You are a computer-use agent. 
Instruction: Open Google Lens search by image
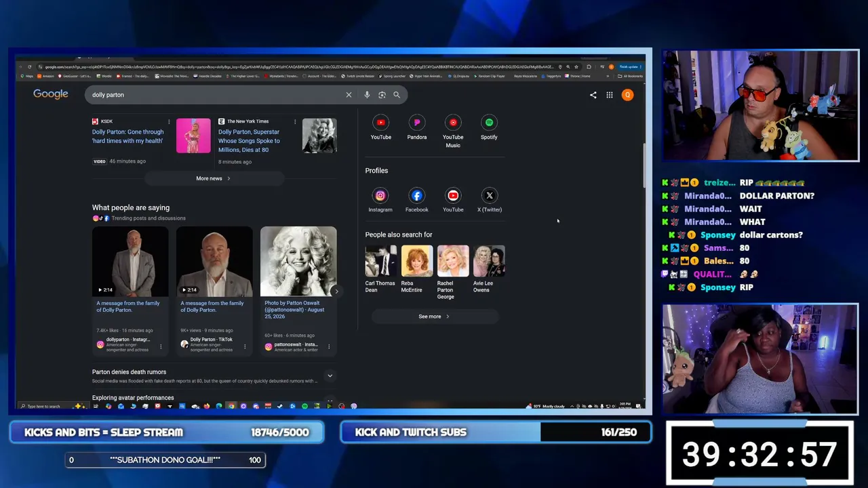click(x=382, y=95)
